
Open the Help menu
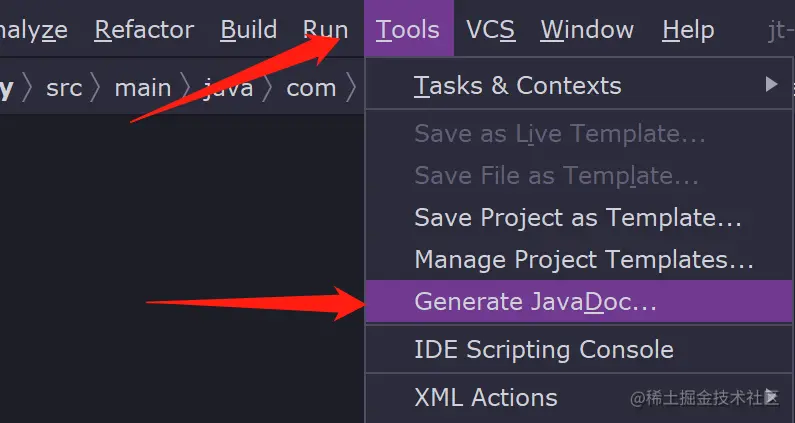688,30
